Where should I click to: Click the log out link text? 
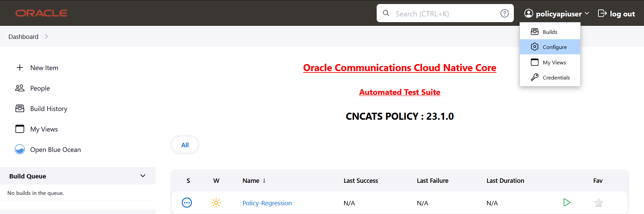[622, 14]
